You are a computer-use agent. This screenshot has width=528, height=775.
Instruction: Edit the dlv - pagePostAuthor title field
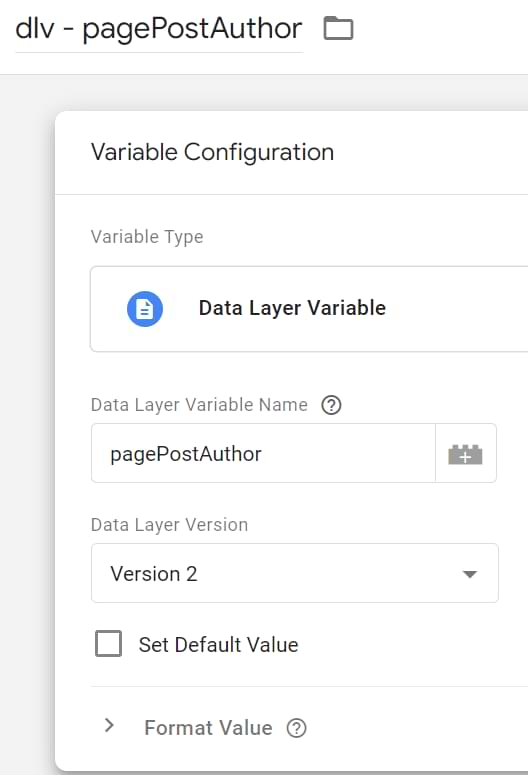(x=159, y=30)
